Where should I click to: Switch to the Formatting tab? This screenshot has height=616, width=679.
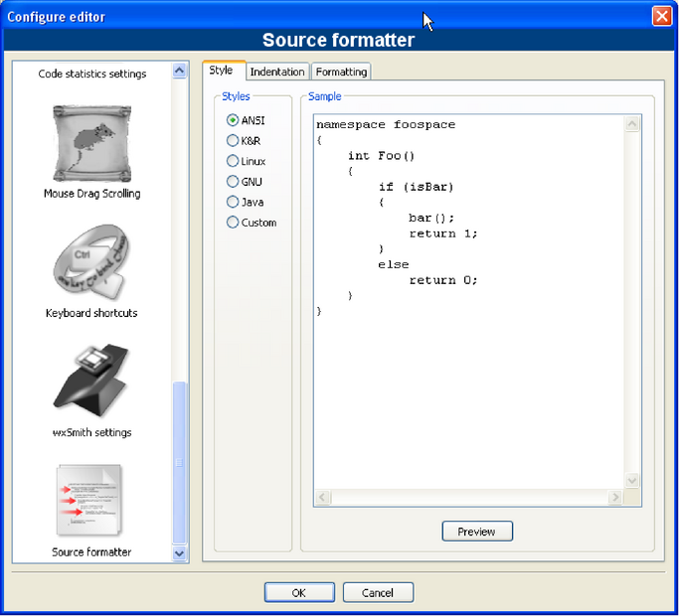(341, 72)
